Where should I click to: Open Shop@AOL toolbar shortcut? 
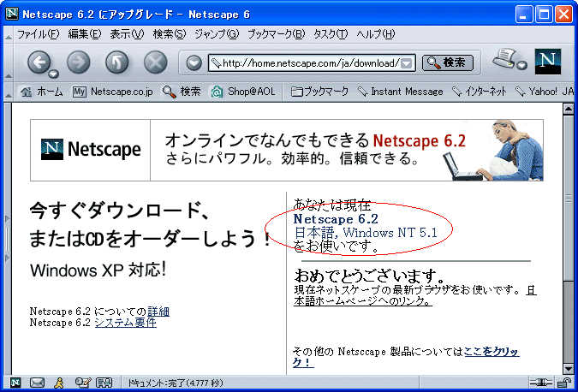click(x=243, y=92)
